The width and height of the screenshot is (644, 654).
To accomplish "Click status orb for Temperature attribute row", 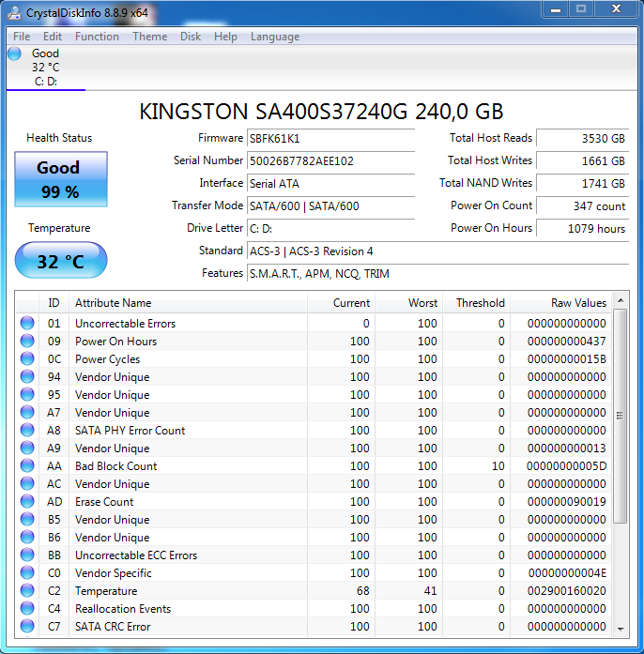I will (x=27, y=590).
